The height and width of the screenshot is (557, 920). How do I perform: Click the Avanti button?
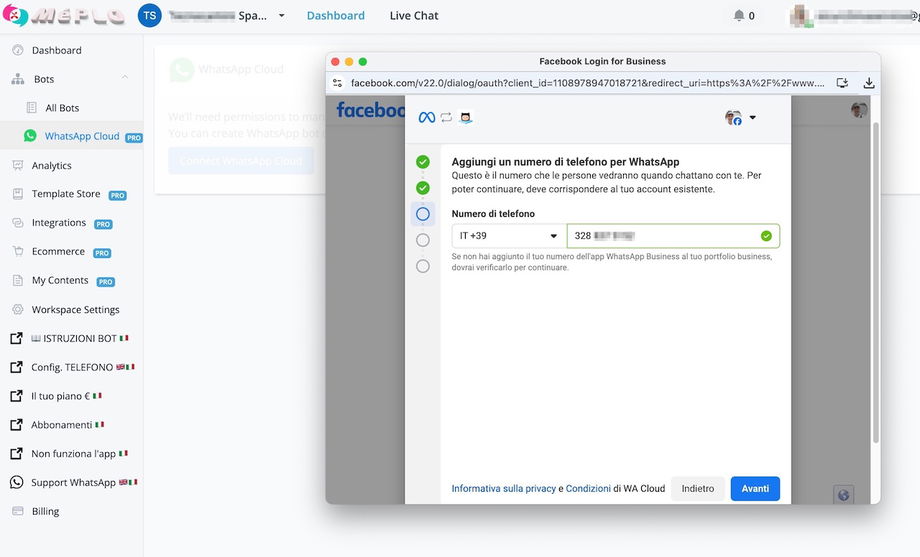click(x=755, y=488)
